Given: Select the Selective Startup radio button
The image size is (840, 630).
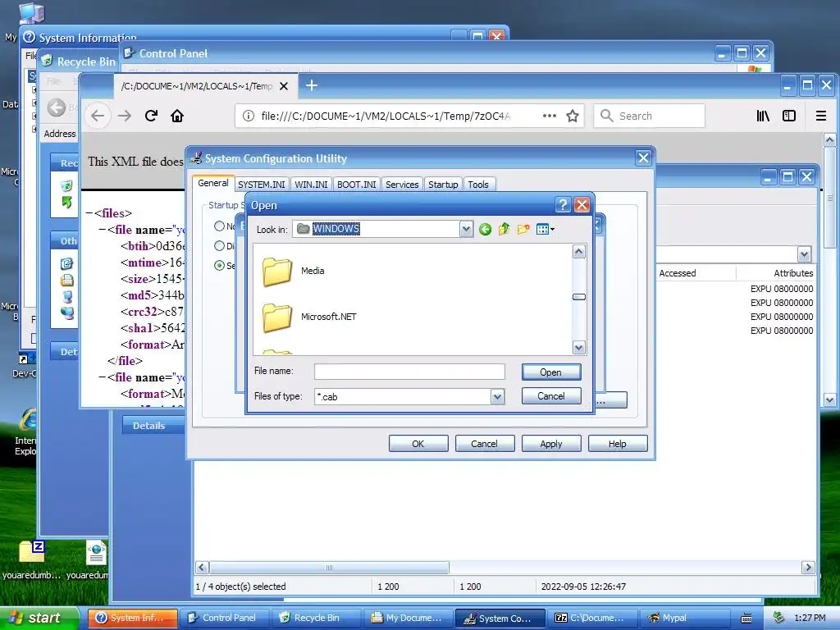Looking at the screenshot, I should tap(219, 265).
